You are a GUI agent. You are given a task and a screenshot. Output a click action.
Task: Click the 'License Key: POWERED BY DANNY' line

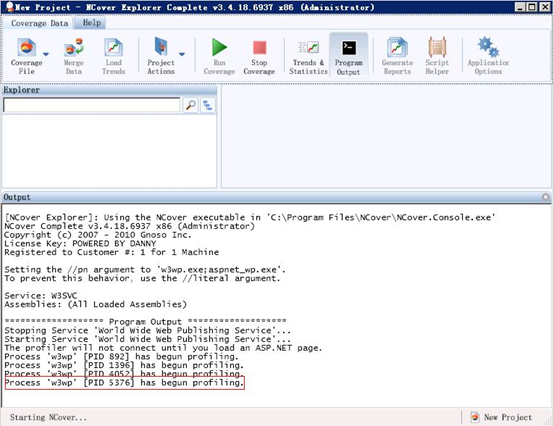80,243
